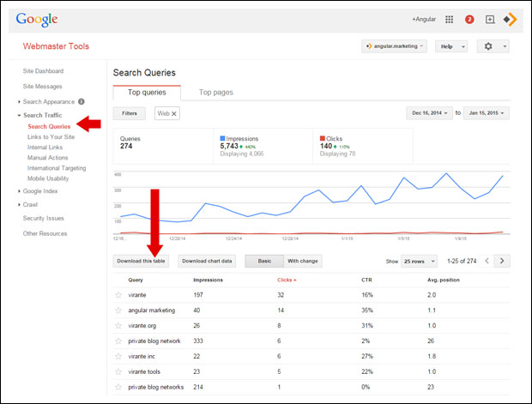Open the private blog network query

coord(154,341)
